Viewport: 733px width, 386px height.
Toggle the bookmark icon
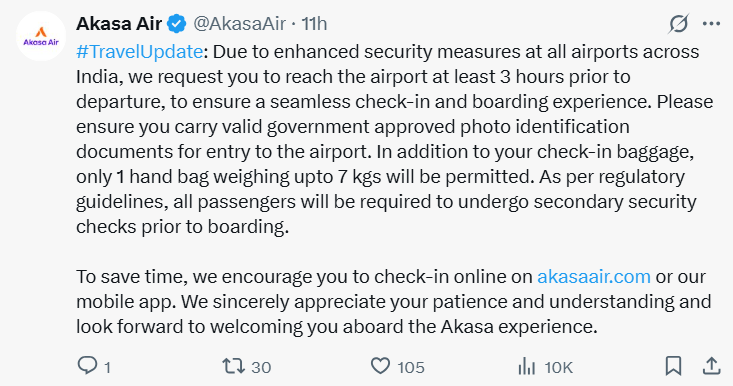pos(673,366)
